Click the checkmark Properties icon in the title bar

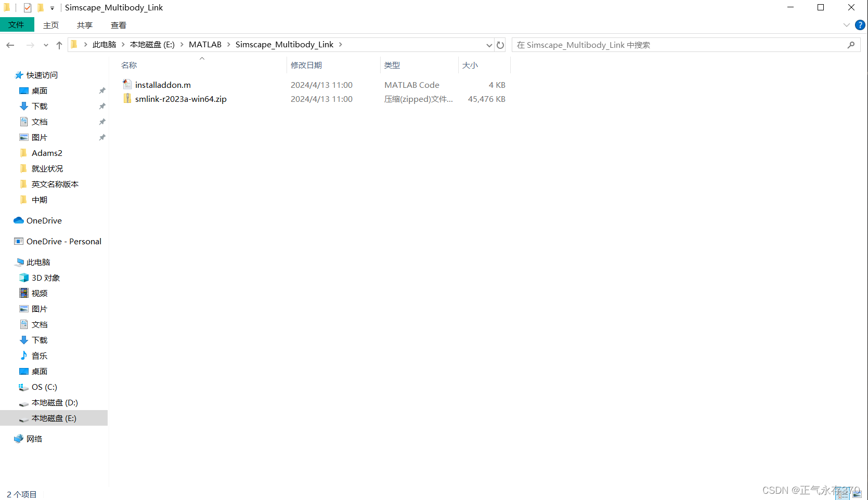27,7
